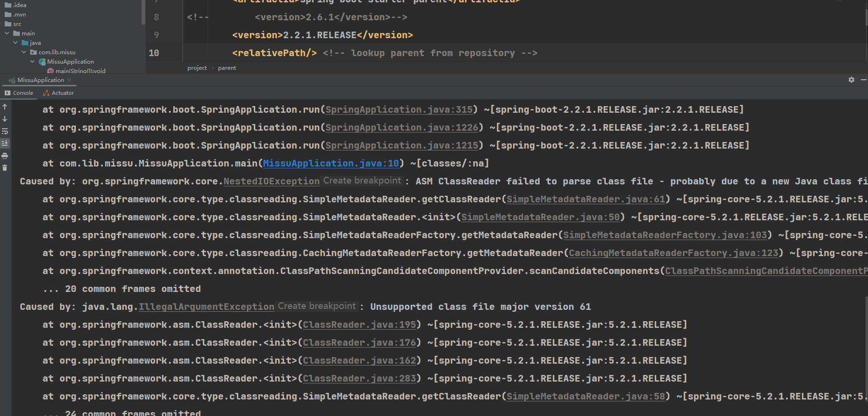Click NestedIOException class link

[x=272, y=181]
